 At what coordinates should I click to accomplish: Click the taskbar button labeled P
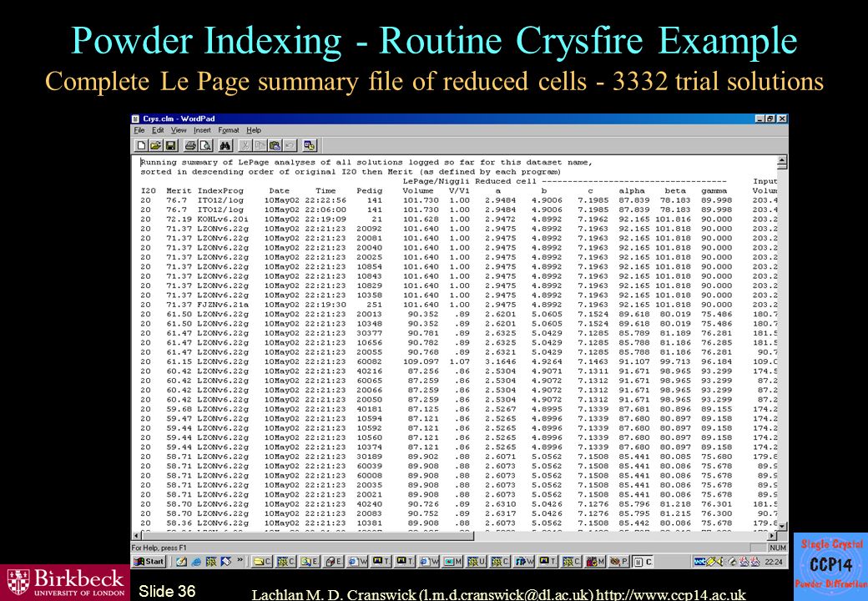(x=619, y=562)
